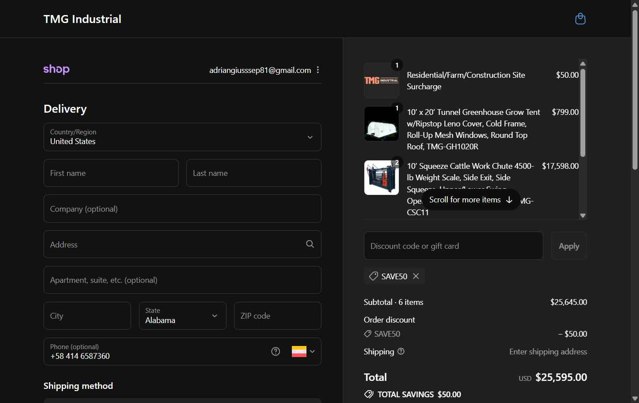Screen dimensions: 639x403
Task: Click the Enter shipping address text
Action: [x=548, y=352]
